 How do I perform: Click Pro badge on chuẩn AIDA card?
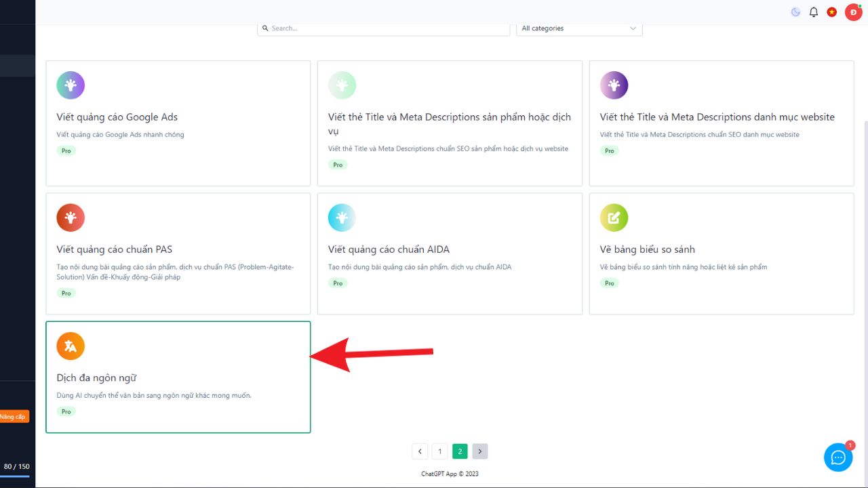pyautogui.click(x=338, y=283)
